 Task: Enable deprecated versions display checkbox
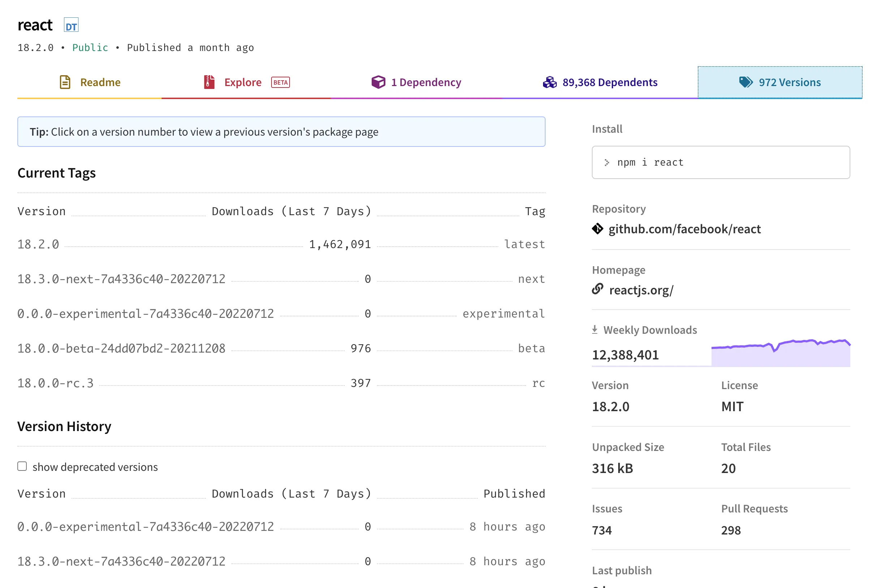tap(22, 466)
